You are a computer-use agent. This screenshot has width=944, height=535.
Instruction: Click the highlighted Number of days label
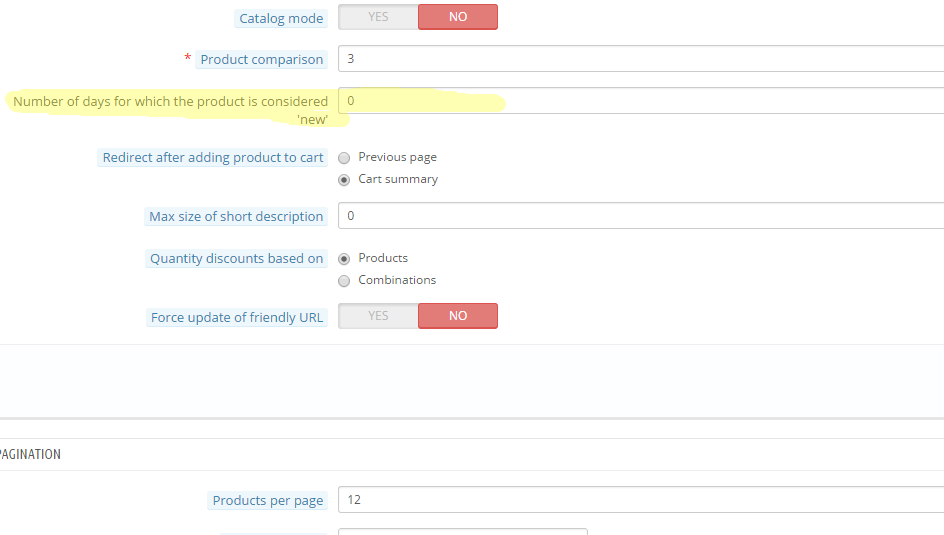[x=170, y=110]
